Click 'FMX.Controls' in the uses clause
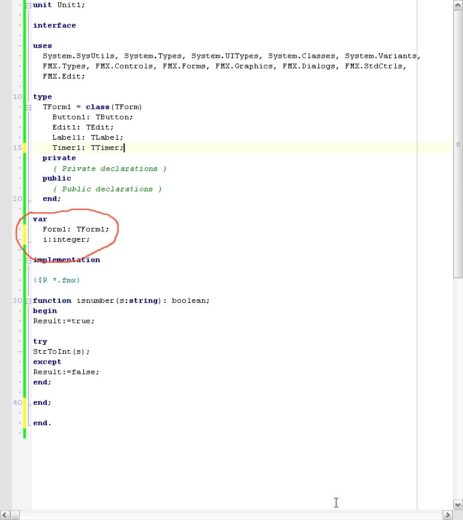 click(124, 66)
